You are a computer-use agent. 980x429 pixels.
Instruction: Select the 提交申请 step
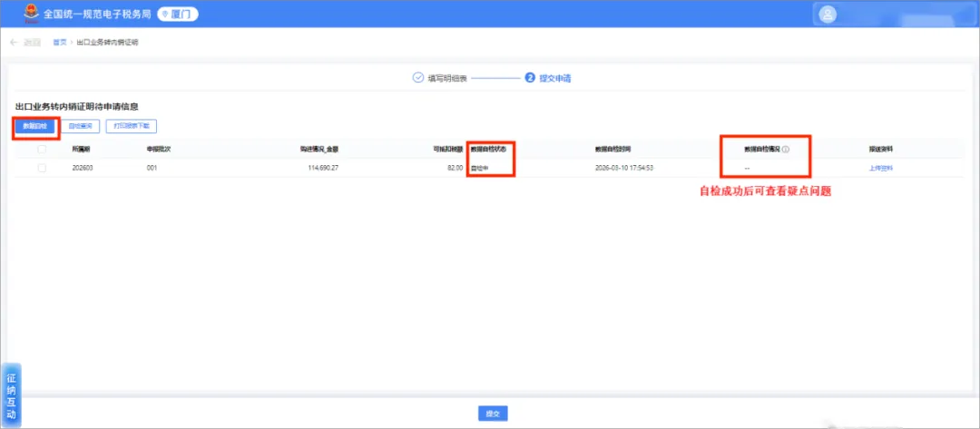click(x=555, y=79)
